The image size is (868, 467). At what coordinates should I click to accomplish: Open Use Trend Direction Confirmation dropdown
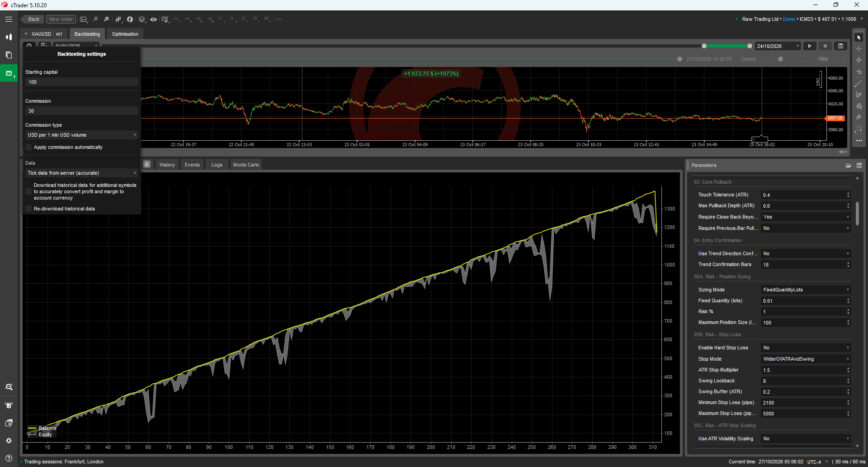[806, 253]
